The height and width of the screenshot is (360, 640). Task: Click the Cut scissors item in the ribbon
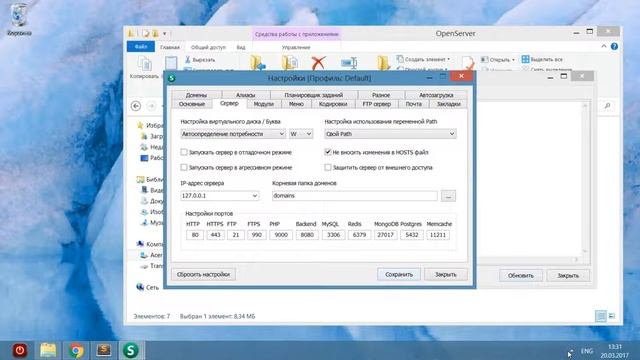click(200, 60)
